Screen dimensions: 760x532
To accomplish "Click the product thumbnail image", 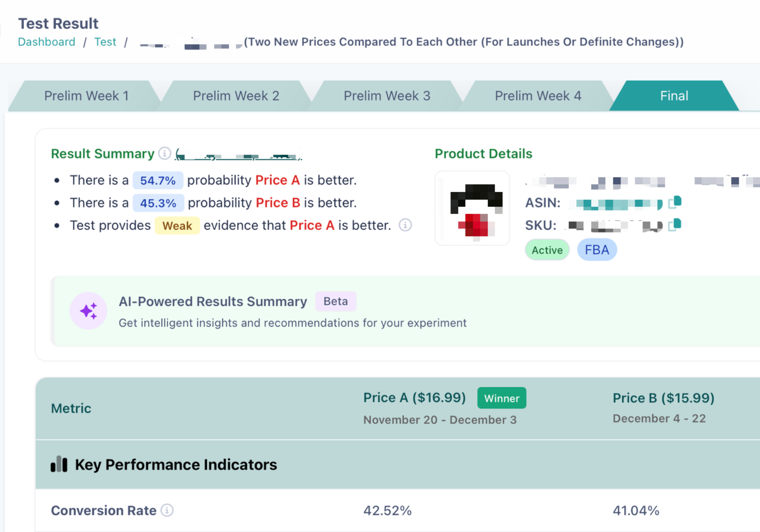I will [472, 208].
